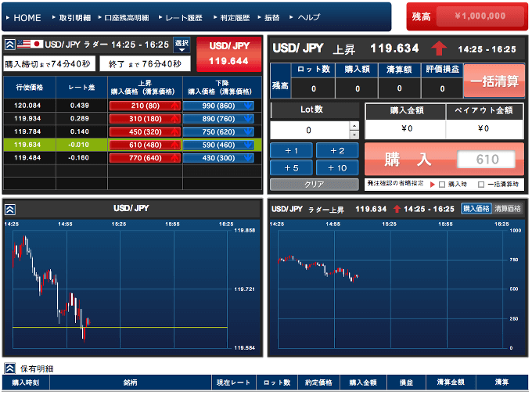Click the US and Japan flags icon
Image resolution: width=532 pixels, height=395 pixels.
tap(30, 44)
